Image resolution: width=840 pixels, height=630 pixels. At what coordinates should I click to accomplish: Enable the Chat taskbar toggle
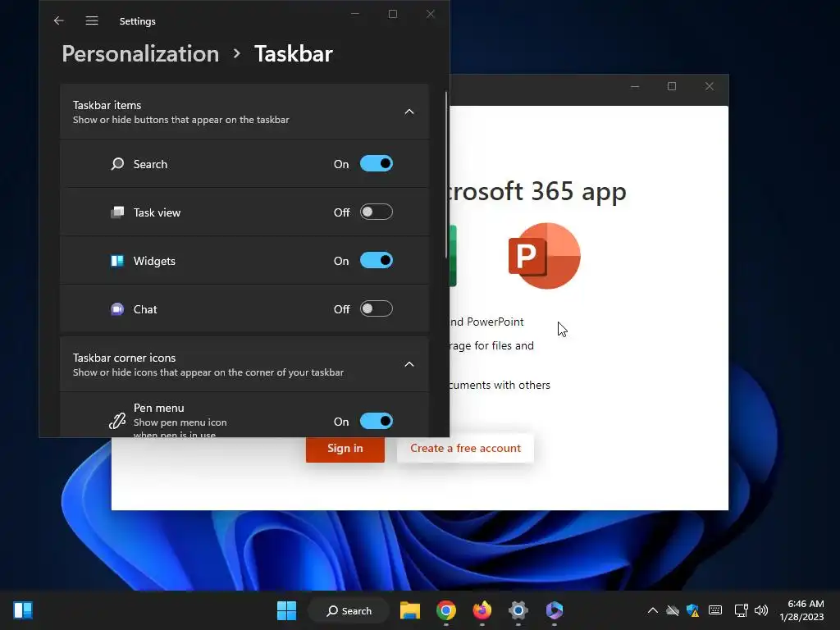(x=376, y=309)
